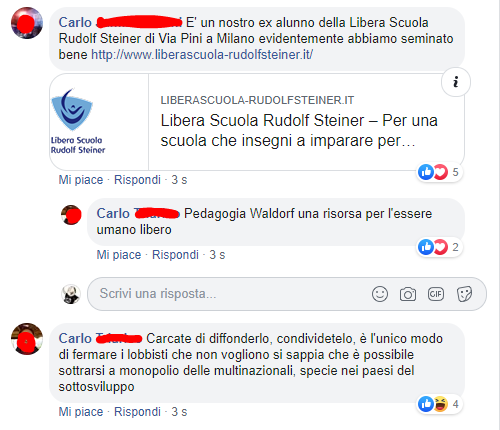This screenshot has height=430, width=500.
Task: Click the link preview info icon
Action: pyautogui.click(x=456, y=82)
